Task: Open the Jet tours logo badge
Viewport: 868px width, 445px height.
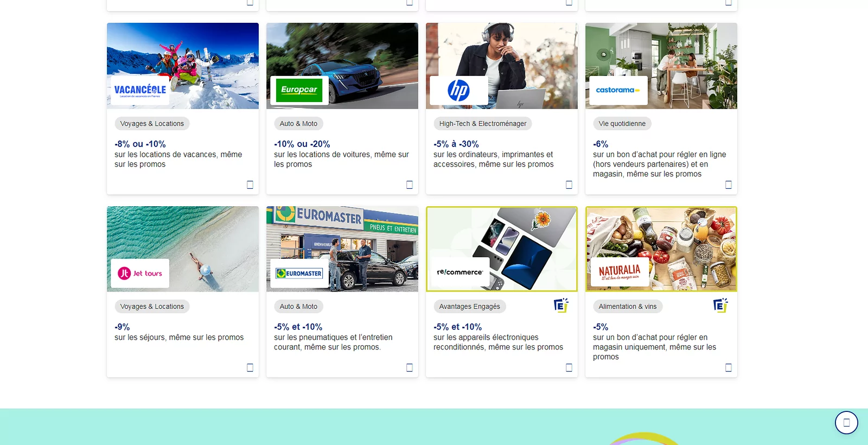Action: pos(140,274)
